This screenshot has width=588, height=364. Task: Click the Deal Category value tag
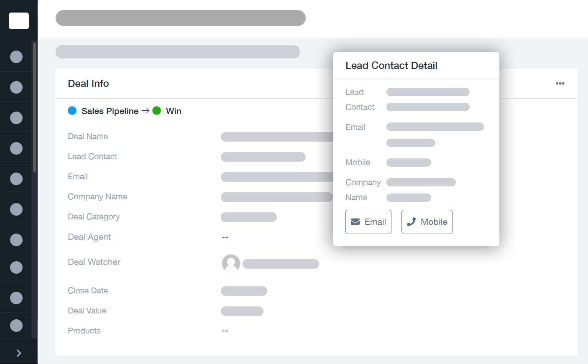coord(249,217)
